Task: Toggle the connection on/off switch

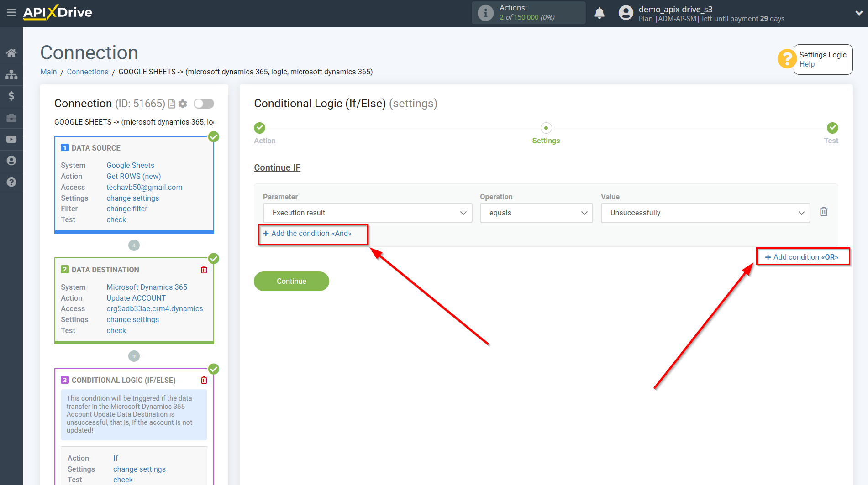Action: 204,104
